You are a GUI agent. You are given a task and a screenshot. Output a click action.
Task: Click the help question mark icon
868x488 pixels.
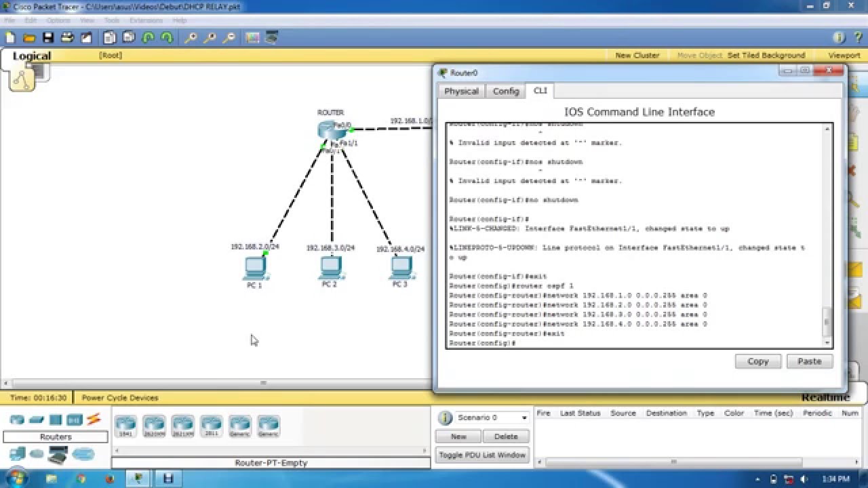pyautogui.click(x=858, y=38)
